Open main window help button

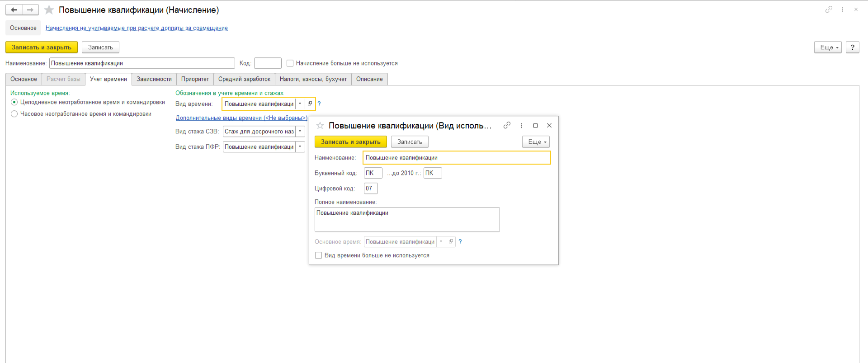coord(853,47)
